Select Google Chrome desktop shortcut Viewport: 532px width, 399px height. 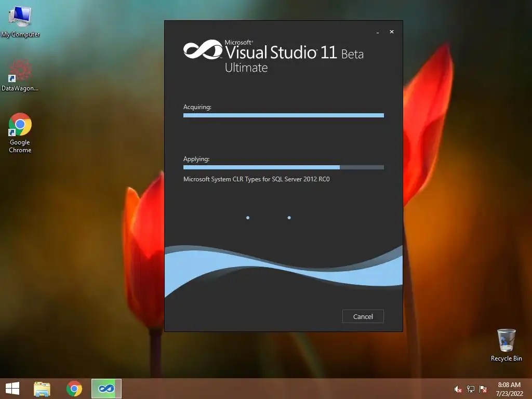click(x=20, y=133)
